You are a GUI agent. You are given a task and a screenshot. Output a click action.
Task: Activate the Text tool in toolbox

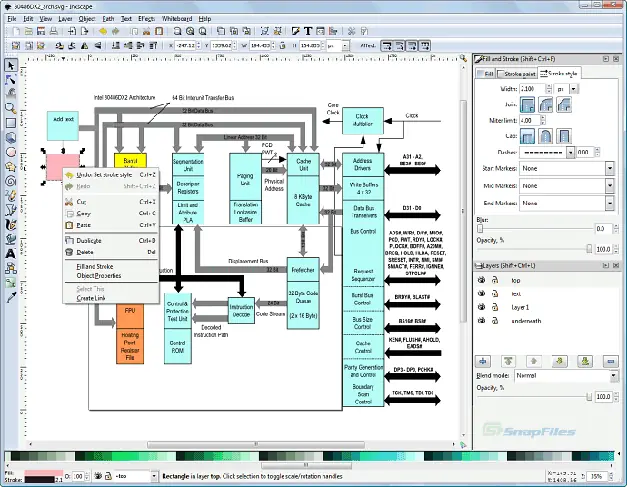pyautogui.click(x=11, y=253)
